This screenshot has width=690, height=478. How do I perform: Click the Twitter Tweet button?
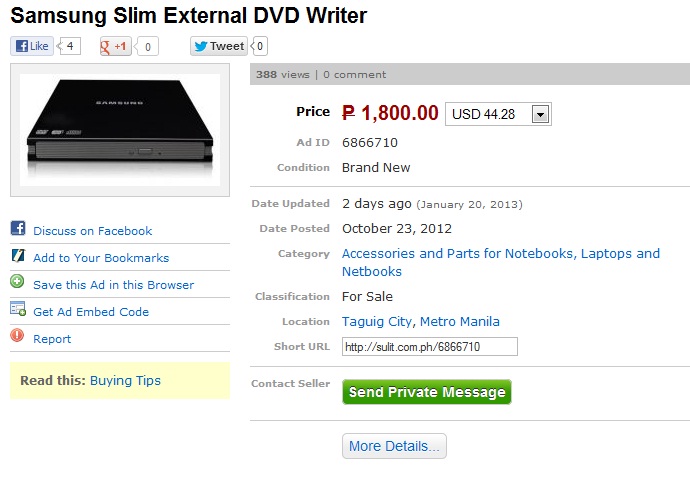219,46
